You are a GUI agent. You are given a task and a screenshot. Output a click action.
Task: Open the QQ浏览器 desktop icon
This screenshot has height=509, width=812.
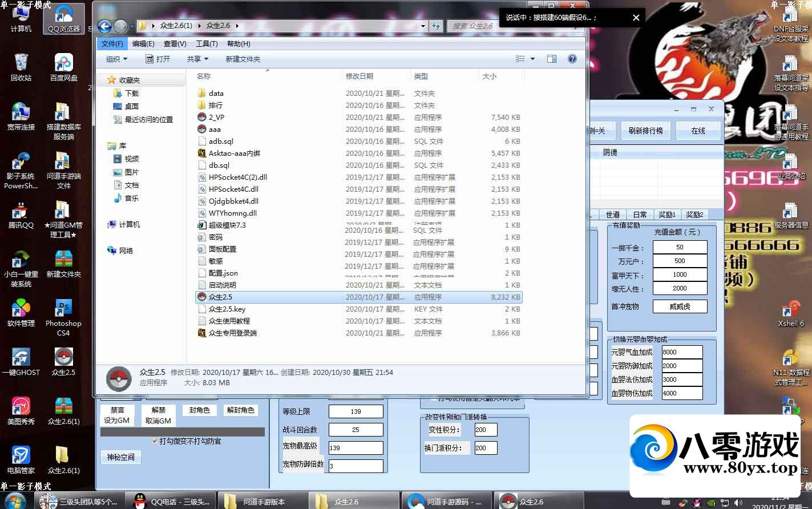pyautogui.click(x=63, y=19)
